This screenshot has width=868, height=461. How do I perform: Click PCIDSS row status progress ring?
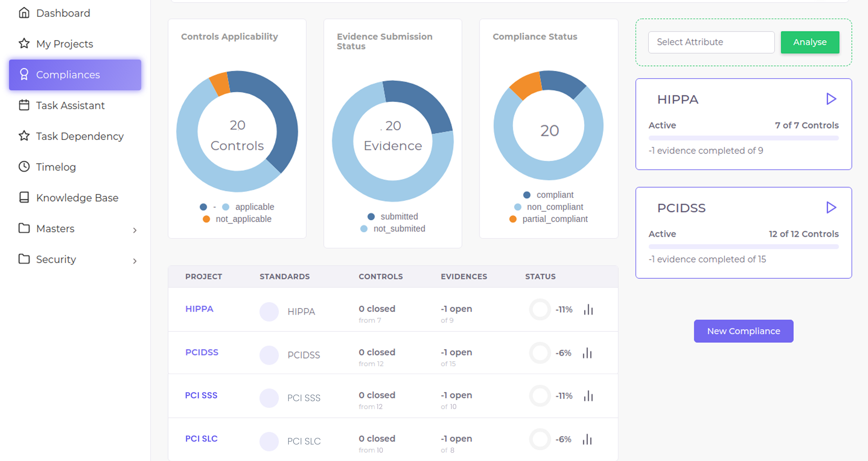click(540, 353)
